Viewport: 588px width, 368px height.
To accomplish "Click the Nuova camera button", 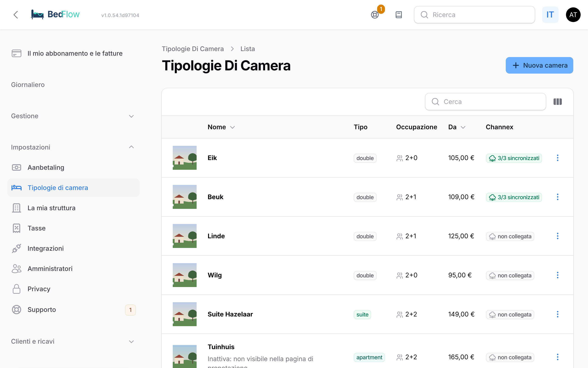I will point(539,65).
